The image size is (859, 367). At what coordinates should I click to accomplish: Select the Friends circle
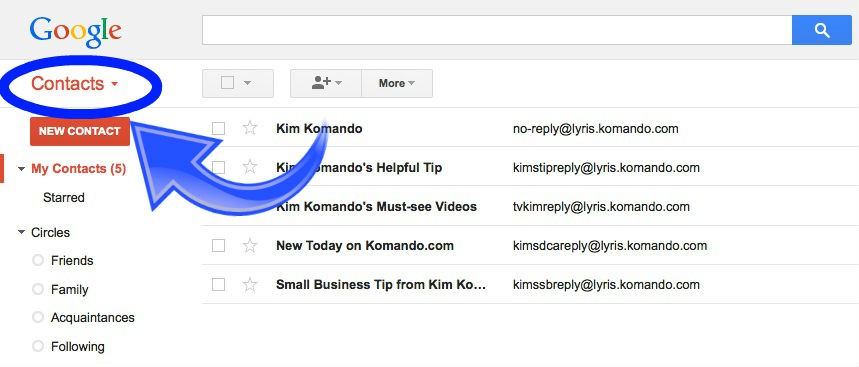tap(72, 261)
